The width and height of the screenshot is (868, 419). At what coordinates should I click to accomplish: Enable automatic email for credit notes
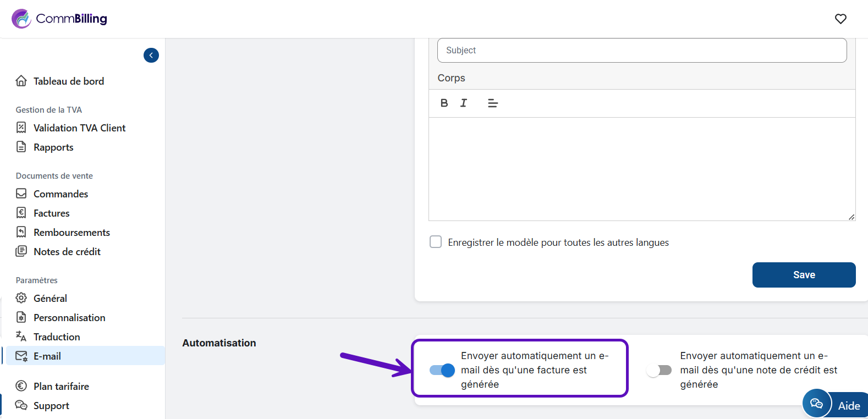pyautogui.click(x=659, y=370)
